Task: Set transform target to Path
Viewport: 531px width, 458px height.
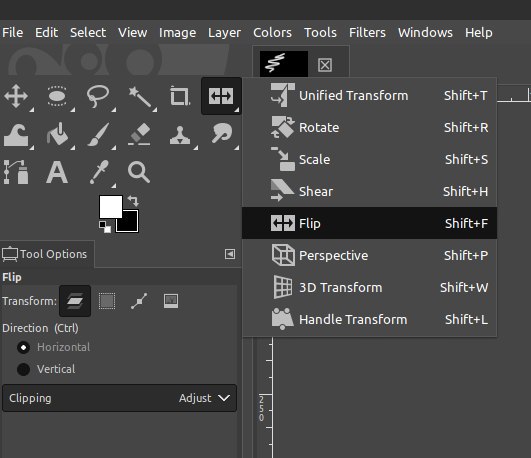Action: pos(139,301)
